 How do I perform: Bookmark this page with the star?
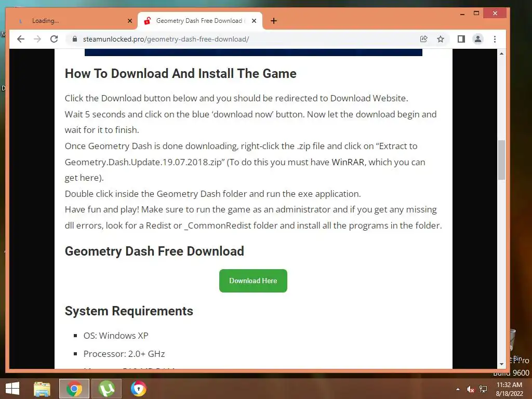pyautogui.click(x=441, y=39)
